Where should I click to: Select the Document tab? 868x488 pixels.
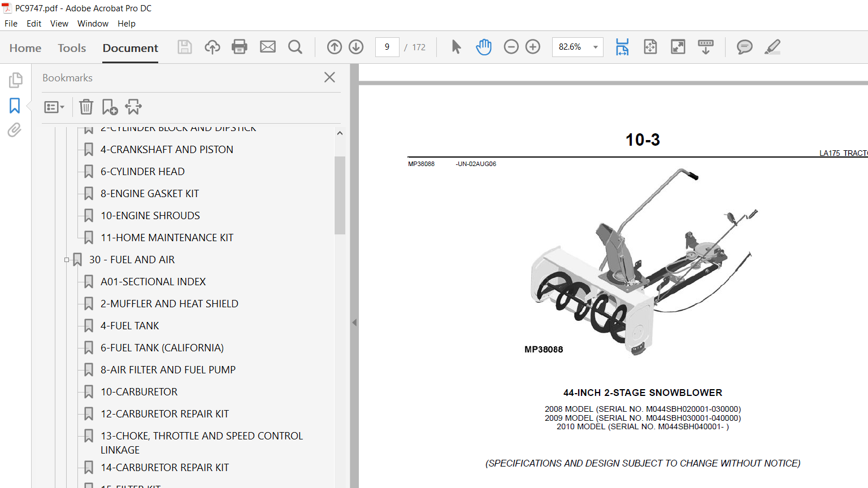(131, 48)
